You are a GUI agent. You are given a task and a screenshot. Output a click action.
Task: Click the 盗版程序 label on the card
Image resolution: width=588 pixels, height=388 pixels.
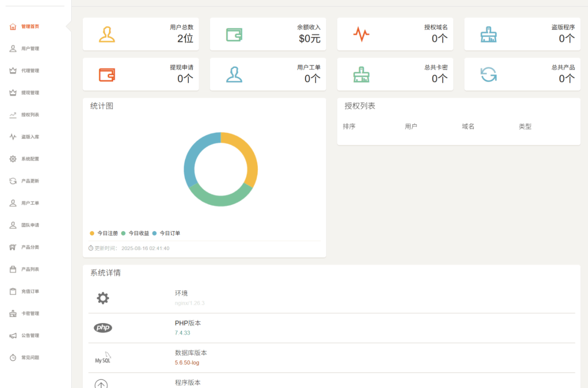[563, 28]
